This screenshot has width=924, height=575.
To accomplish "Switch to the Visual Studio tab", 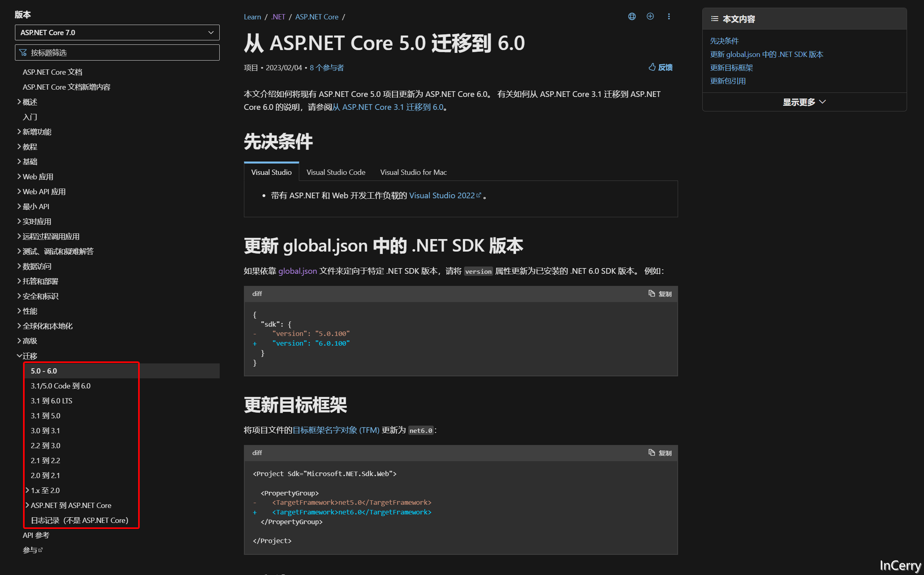I will pos(271,172).
